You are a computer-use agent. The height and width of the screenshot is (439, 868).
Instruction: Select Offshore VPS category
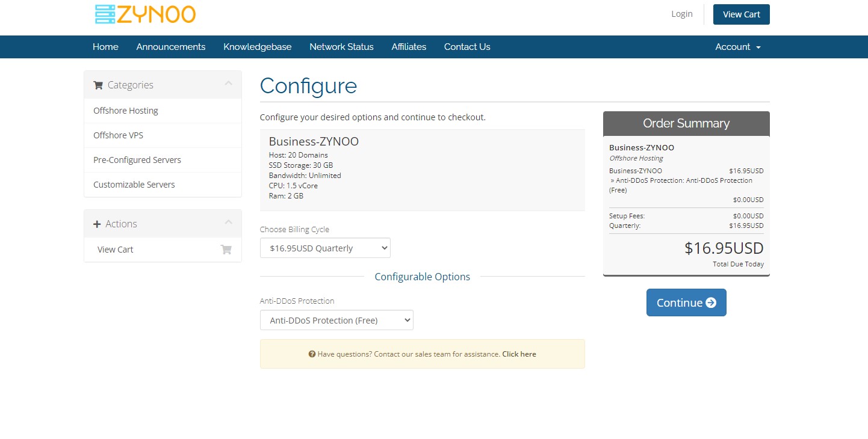pos(118,135)
